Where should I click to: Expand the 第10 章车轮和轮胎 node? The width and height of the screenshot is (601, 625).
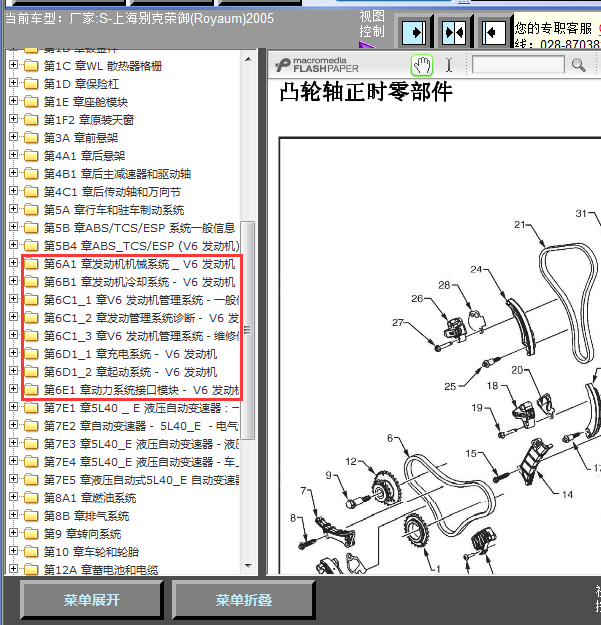(x=13, y=550)
